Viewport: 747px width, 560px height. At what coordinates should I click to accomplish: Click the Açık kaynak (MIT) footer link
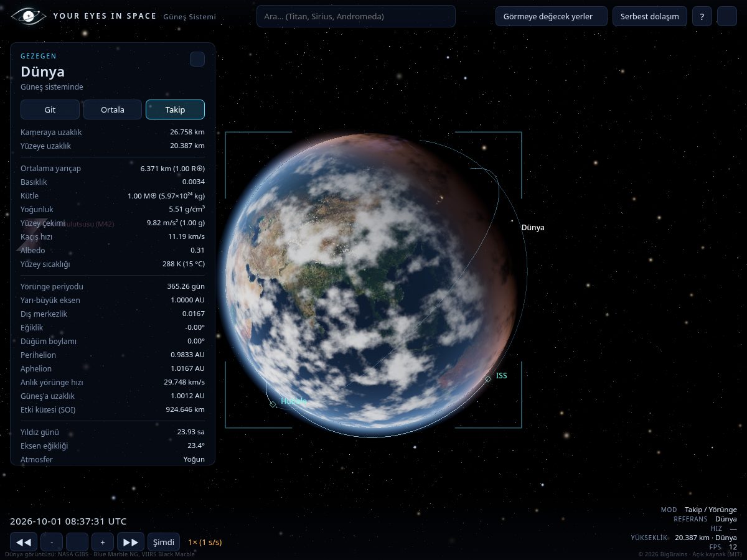[x=716, y=554]
